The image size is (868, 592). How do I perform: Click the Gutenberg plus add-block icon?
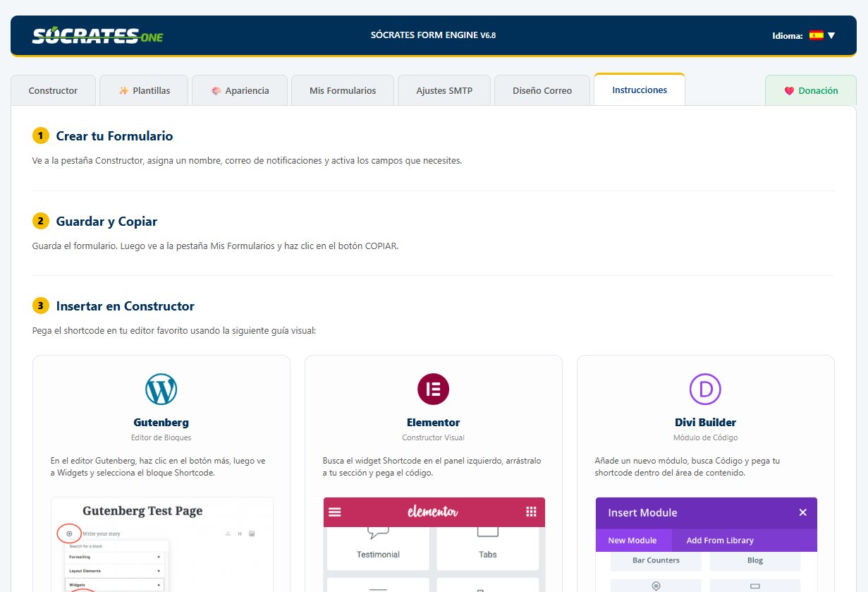click(x=69, y=533)
